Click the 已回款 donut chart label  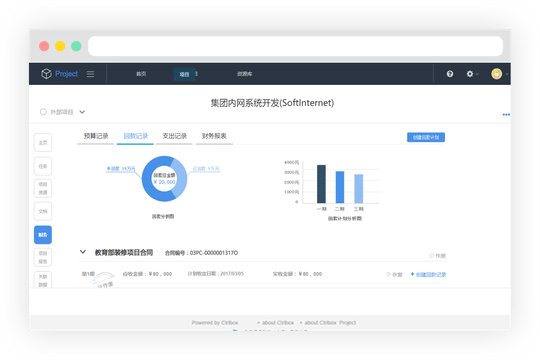click(206, 169)
